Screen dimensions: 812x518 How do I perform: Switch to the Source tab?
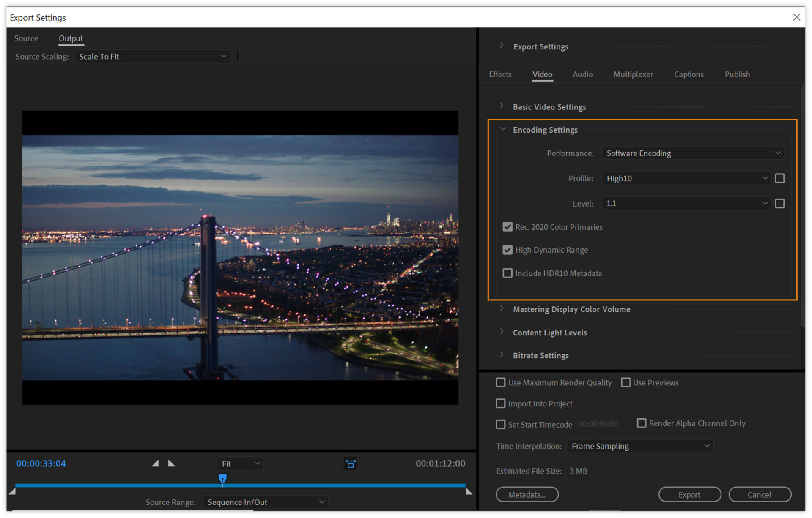[x=26, y=38]
